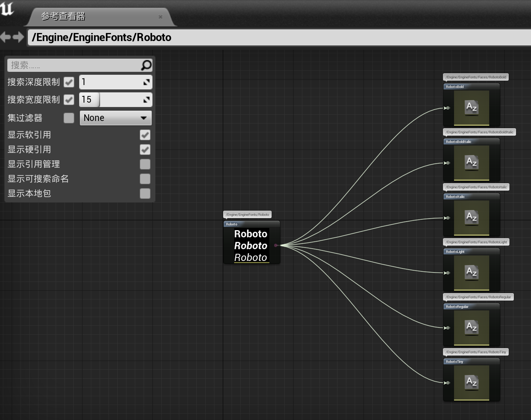Click the /Engine/EngineFonts/Faces/RobotoRegular path label
This screenshot has height=420, width=531.
pos(478,297)
